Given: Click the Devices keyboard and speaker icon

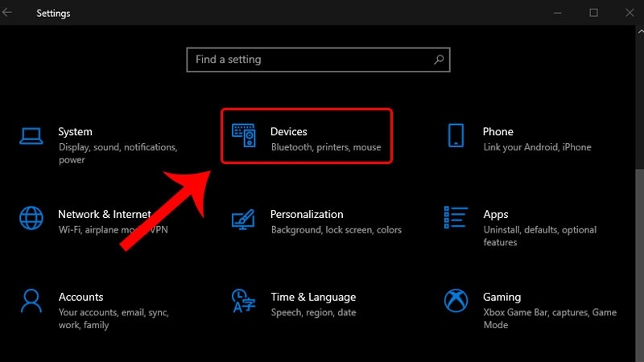Looking at the screenshot, I should [x=244, y=135].
